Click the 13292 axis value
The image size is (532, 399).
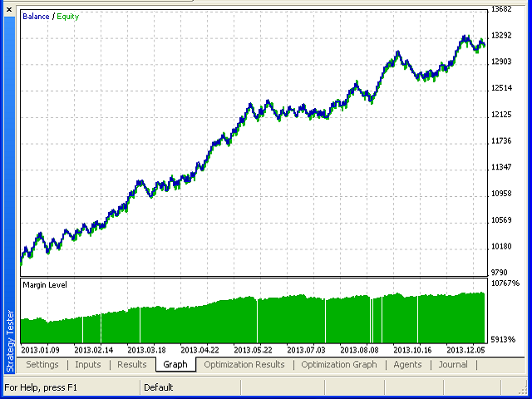coord(501,35)
